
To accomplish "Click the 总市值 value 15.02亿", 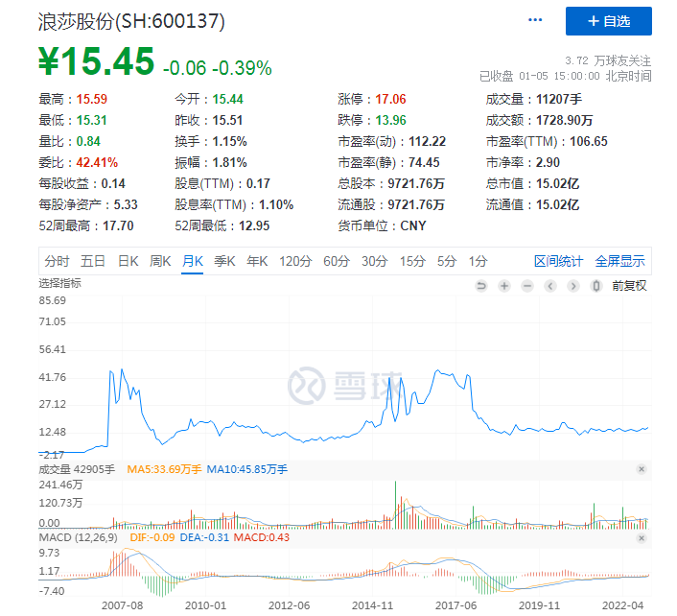I will (557, 184).
